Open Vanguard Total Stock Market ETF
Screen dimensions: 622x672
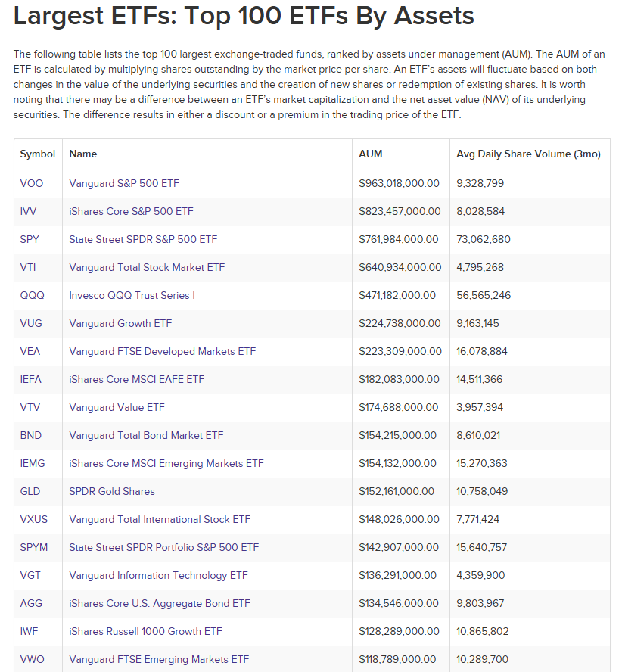pyautogui.click(x=147, y=267)
